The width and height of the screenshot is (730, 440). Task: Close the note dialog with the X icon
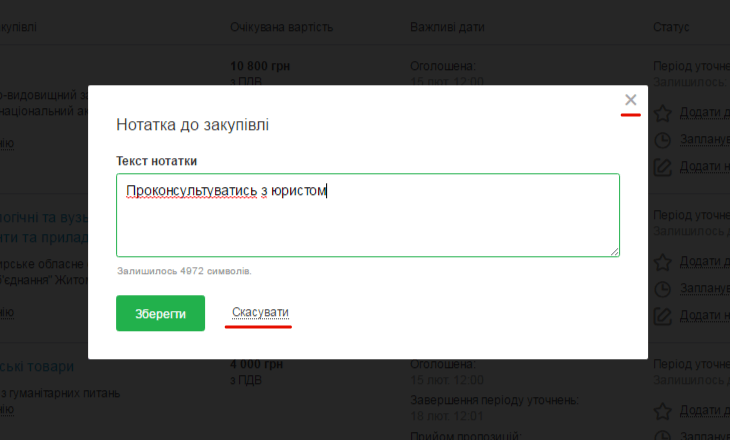pyautogui.click(x=630, y=100)
